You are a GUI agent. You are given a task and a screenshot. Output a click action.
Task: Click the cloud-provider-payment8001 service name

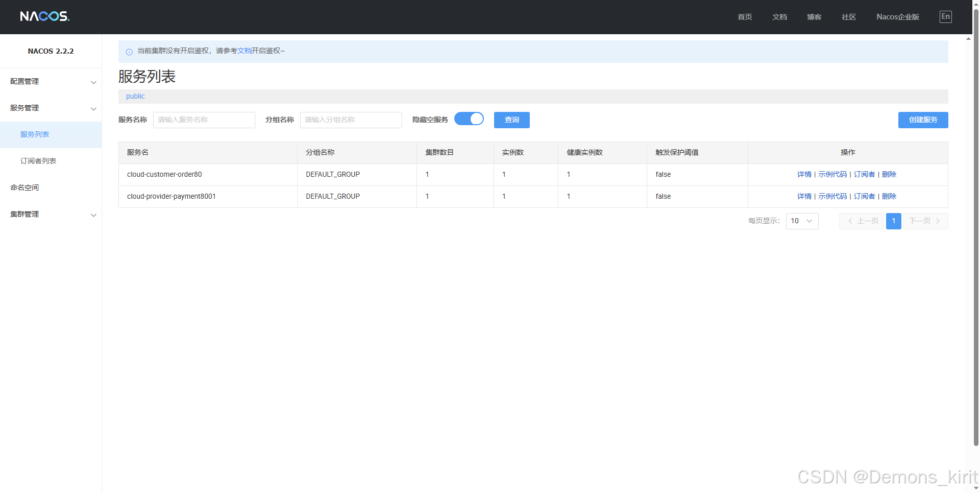[171, 197]
